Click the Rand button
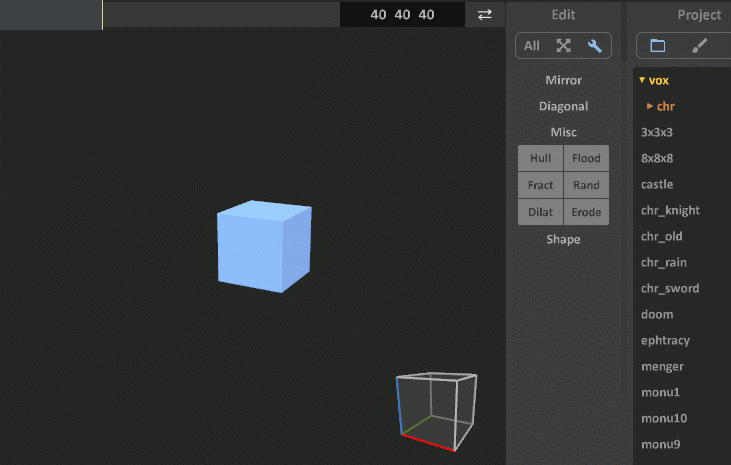The image size is (731, 465). pyautogui.click(x=586, y=185)
